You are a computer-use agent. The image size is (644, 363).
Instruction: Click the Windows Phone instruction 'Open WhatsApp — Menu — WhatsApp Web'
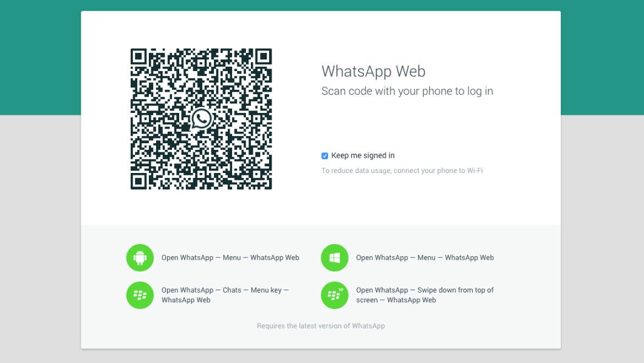click(425, 257)
